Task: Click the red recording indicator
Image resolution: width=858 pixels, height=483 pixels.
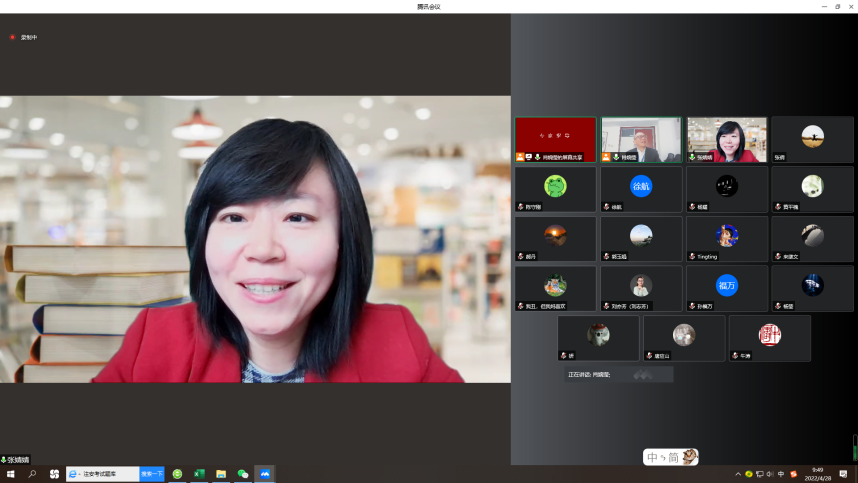Action: click(x=12, y=37)
